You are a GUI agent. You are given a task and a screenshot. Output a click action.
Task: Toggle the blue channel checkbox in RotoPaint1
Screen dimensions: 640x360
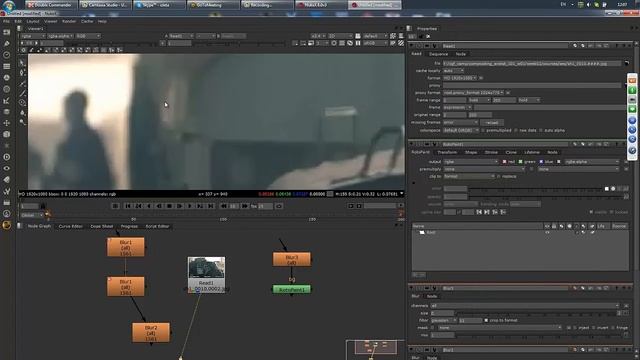pyautogui.click(x=541, y=162)
